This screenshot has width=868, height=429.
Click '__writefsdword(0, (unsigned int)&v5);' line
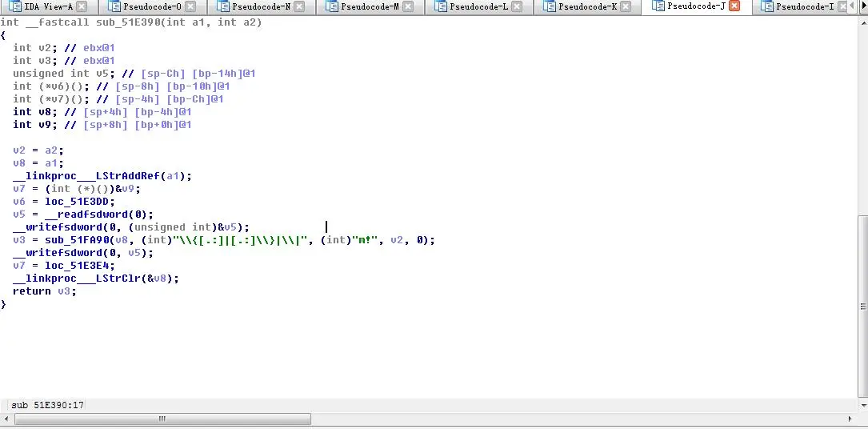pyautogui.click(x=130, y=227)
